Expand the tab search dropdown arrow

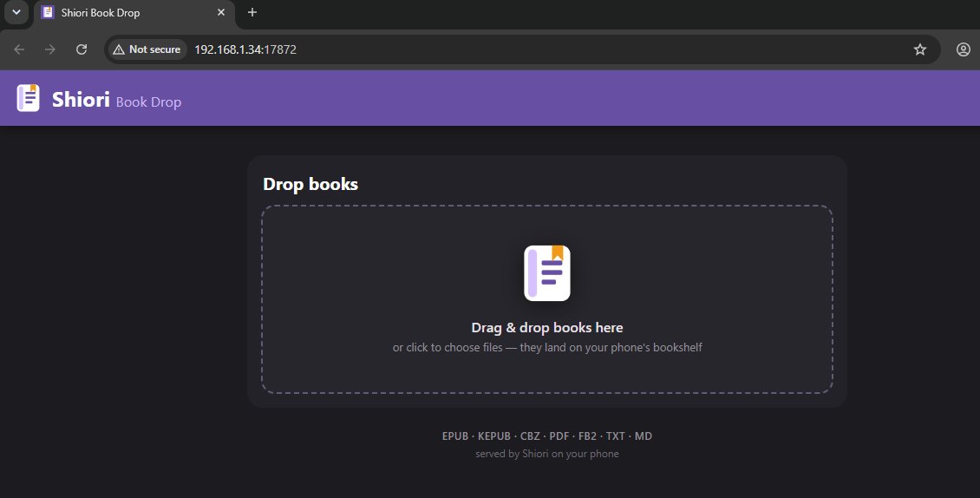point(16,12)
